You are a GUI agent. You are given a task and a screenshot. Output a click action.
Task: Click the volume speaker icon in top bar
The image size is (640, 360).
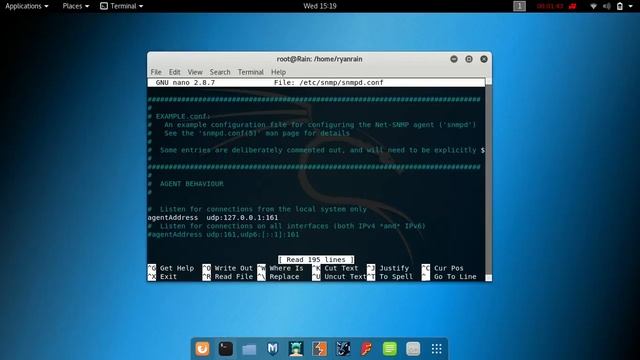[607, 6]
